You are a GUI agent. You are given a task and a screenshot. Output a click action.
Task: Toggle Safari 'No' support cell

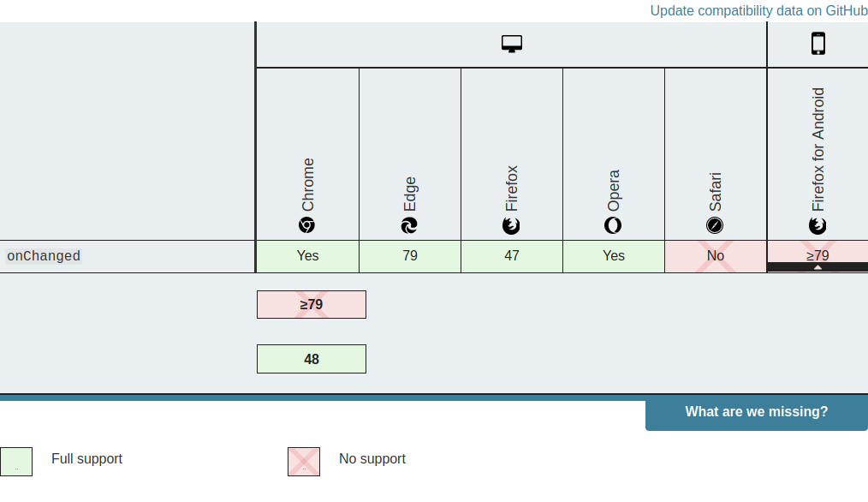716,255
